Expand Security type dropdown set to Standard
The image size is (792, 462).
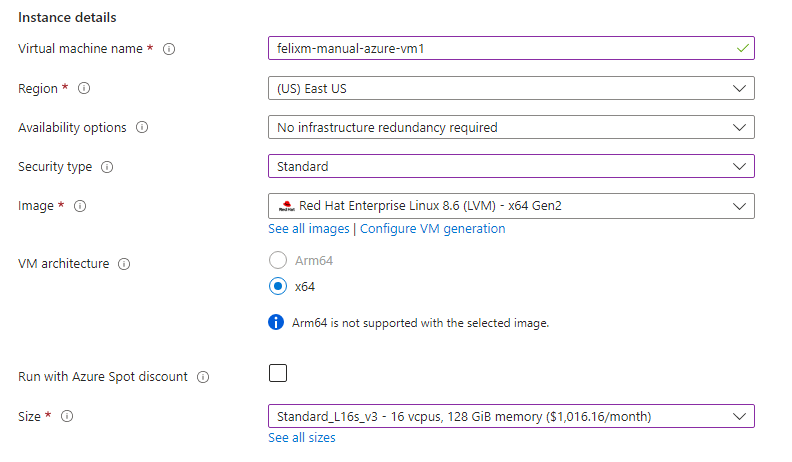click(511, 166)
